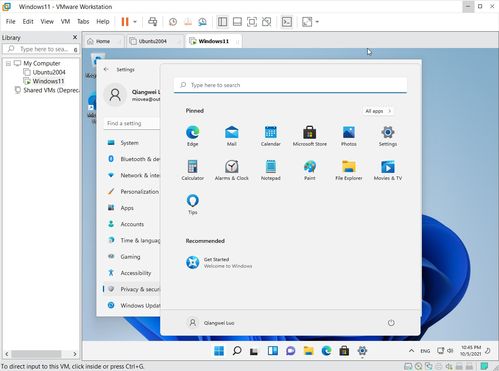Open the File menu

[11, 22]
